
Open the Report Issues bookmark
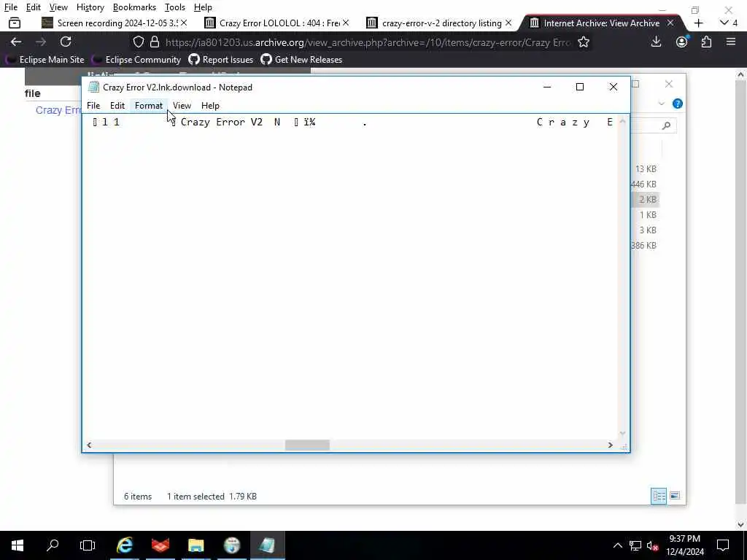pos(221,60)
